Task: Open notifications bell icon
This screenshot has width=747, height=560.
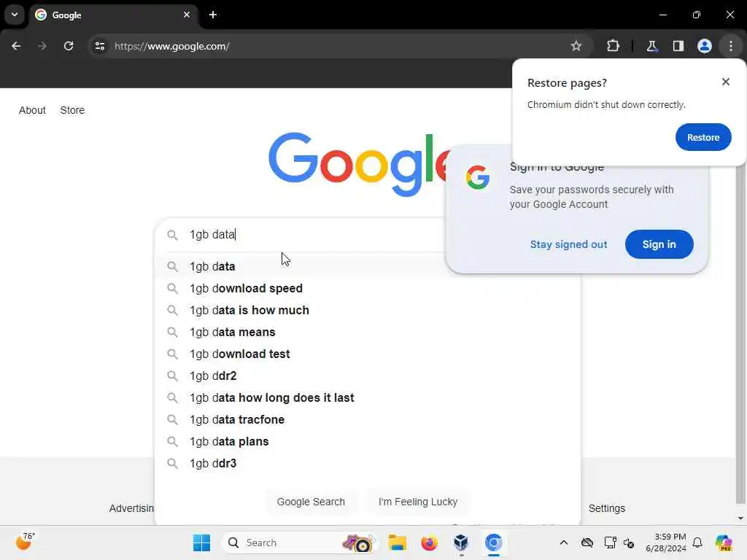Action: point(697,542)
